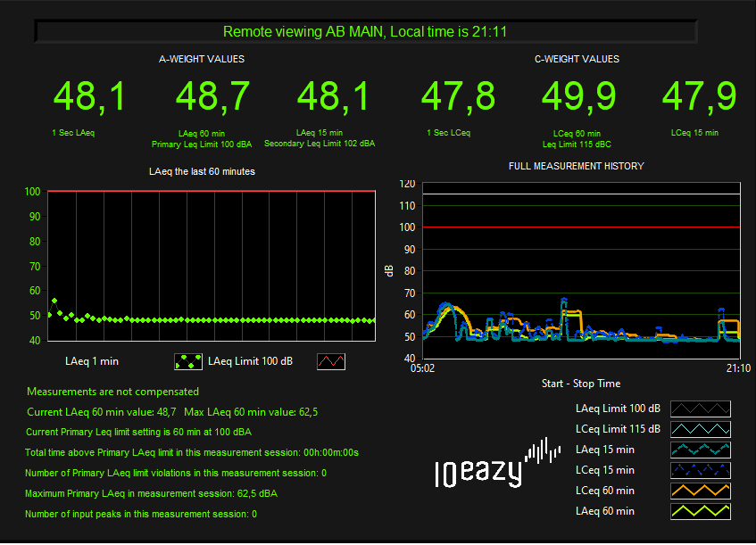756x545 pixels.
Task: Click the 'LAeq the last 60 minutes' chart title
Action: click(x=201, y=171)
